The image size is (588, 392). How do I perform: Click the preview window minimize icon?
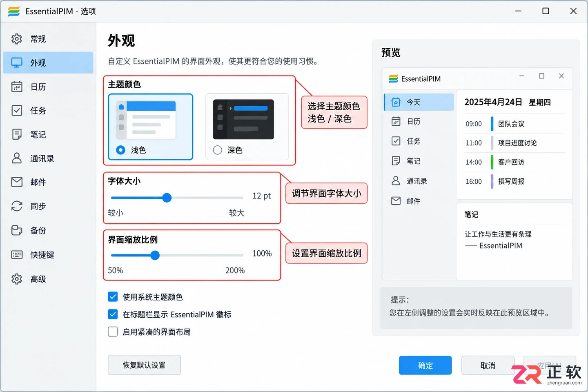(x=521, y=76)
